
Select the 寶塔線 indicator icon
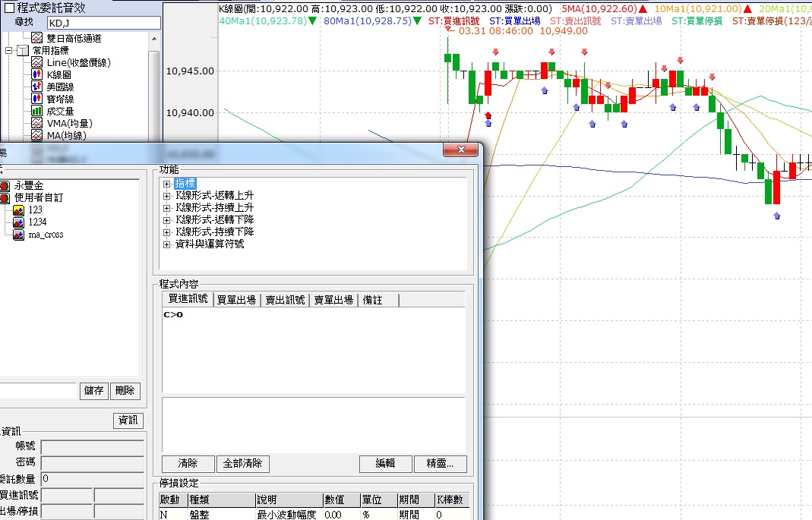(36, 99)
